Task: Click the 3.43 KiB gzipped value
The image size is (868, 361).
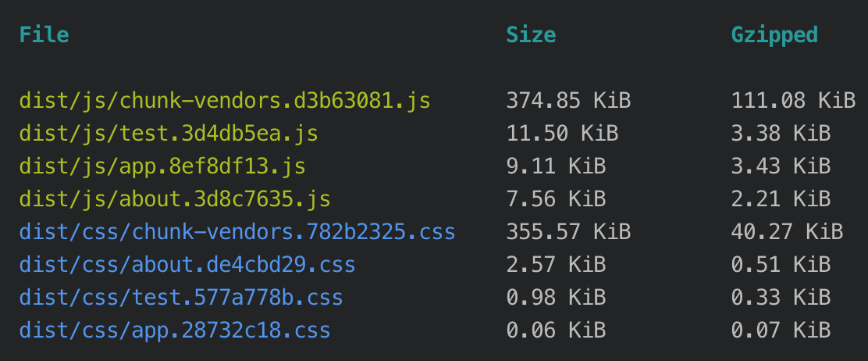Action: point(781,166)
